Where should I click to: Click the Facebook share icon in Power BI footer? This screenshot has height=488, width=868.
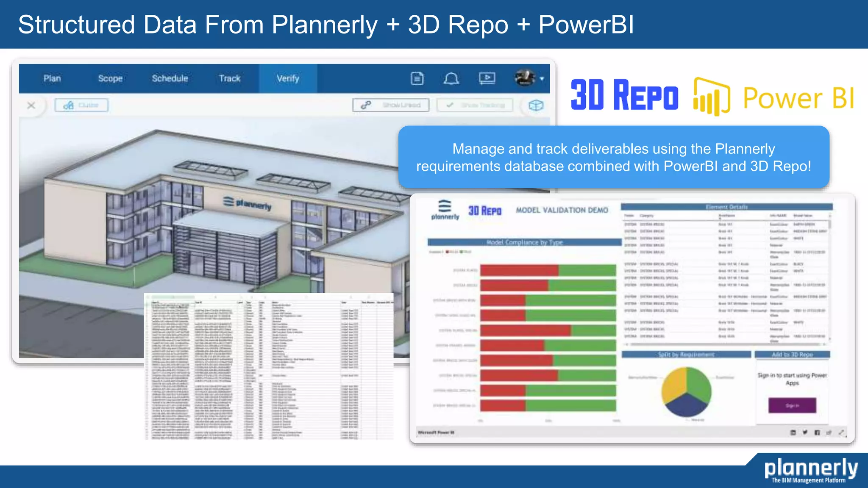(817, 432)
